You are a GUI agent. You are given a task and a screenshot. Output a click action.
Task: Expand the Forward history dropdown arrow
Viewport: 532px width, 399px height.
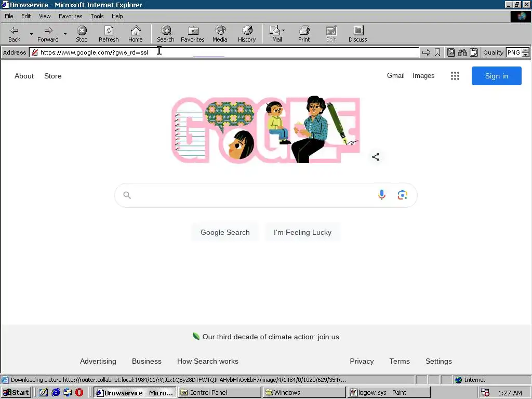65,34
